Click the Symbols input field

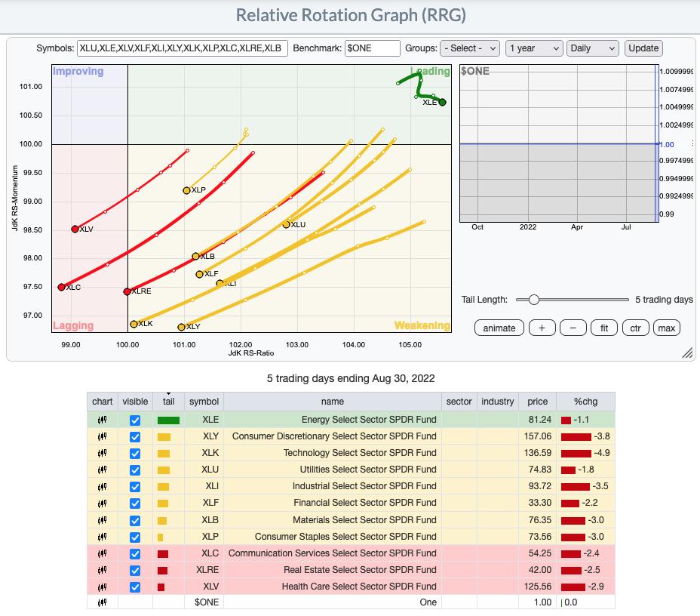(x=182, y=48)
